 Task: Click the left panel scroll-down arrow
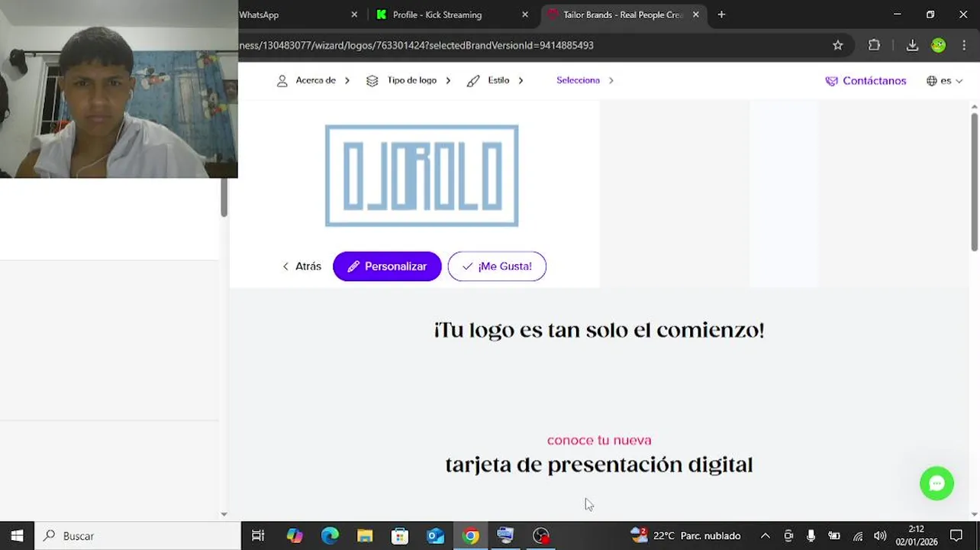(224, 514)
